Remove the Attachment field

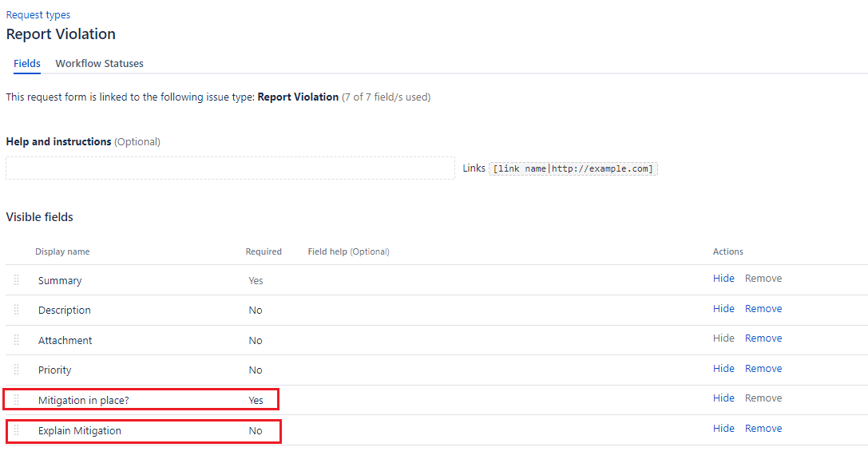[x=763, y=338]
